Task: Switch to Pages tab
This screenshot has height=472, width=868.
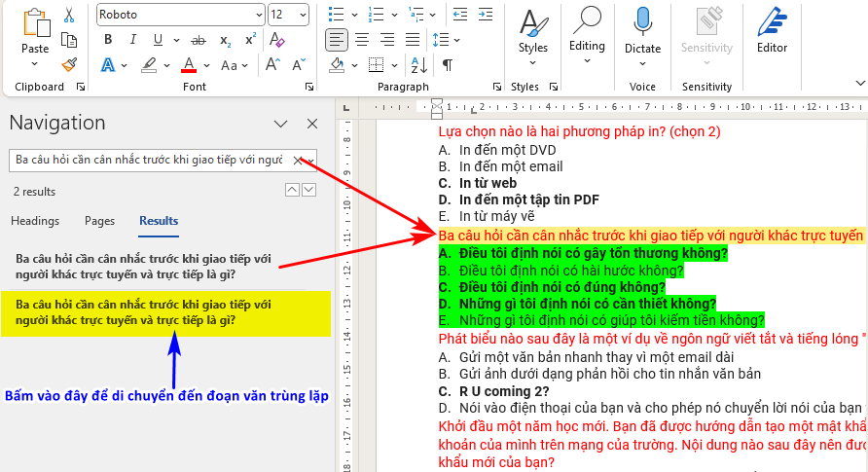Action: pyautogui.click(x=99, y=221)
